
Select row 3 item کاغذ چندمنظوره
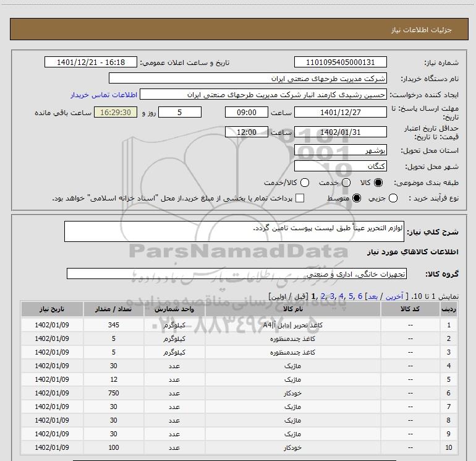click(292, 352)
